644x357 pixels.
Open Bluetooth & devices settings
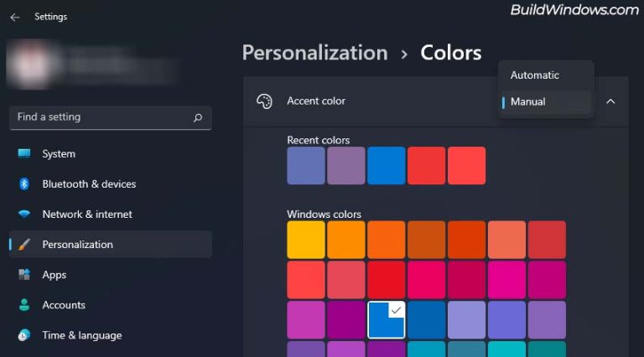click(110, 184)
